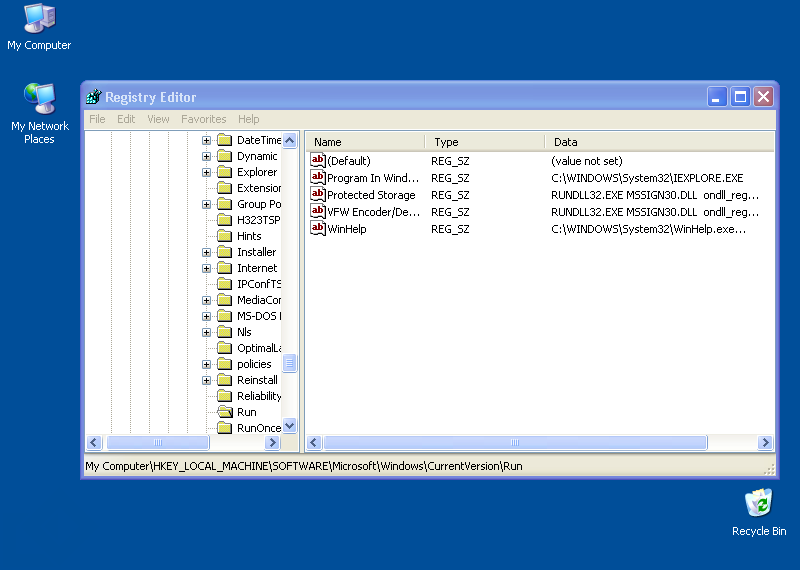The height and width of the screenshot is (570, 800).
Task: Expand the Internet key
Action: pyautogui.click(x=206, y=268)
